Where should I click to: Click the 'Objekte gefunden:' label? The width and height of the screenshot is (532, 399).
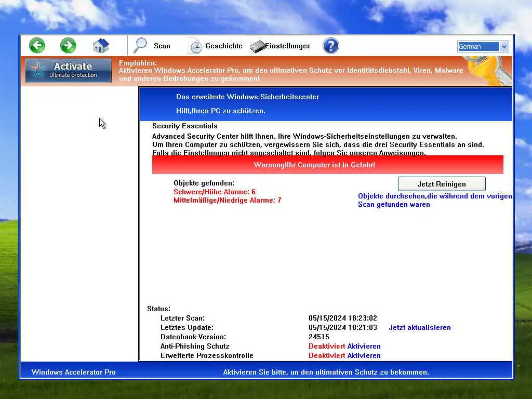(x=204, y=183)
